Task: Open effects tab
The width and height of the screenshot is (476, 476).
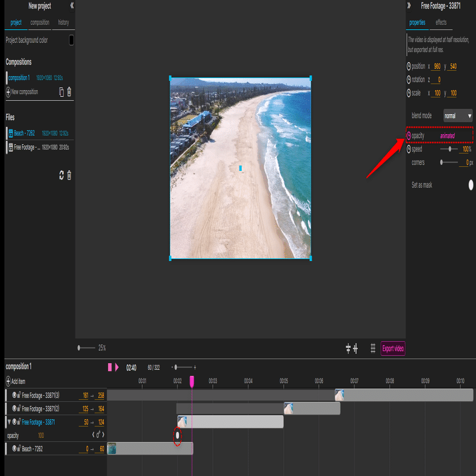Action: 441,23
